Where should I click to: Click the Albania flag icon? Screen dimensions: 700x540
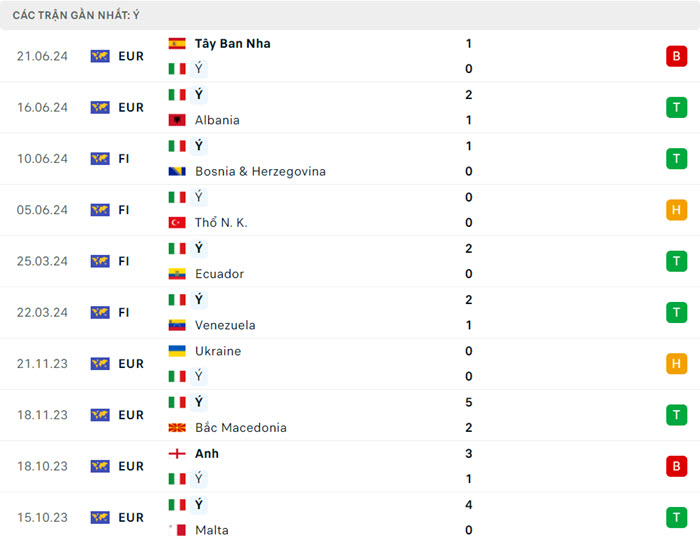click(x=177, y=120)
